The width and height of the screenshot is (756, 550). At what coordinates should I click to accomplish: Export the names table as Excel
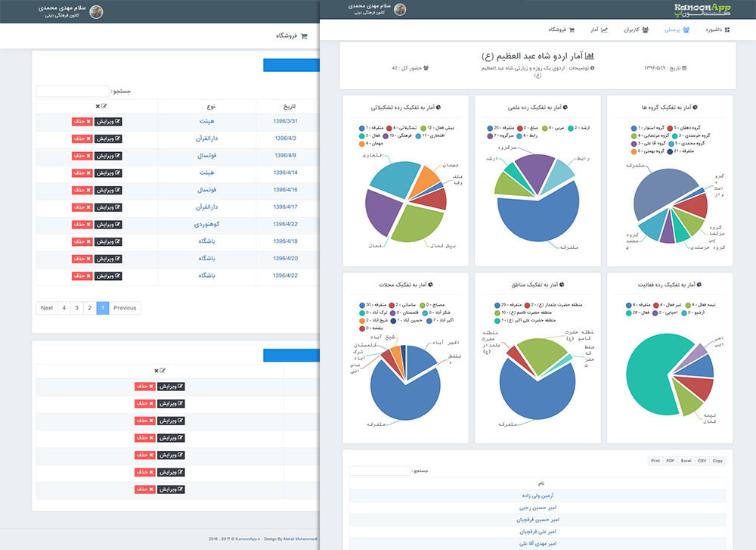tap(686, 461)
